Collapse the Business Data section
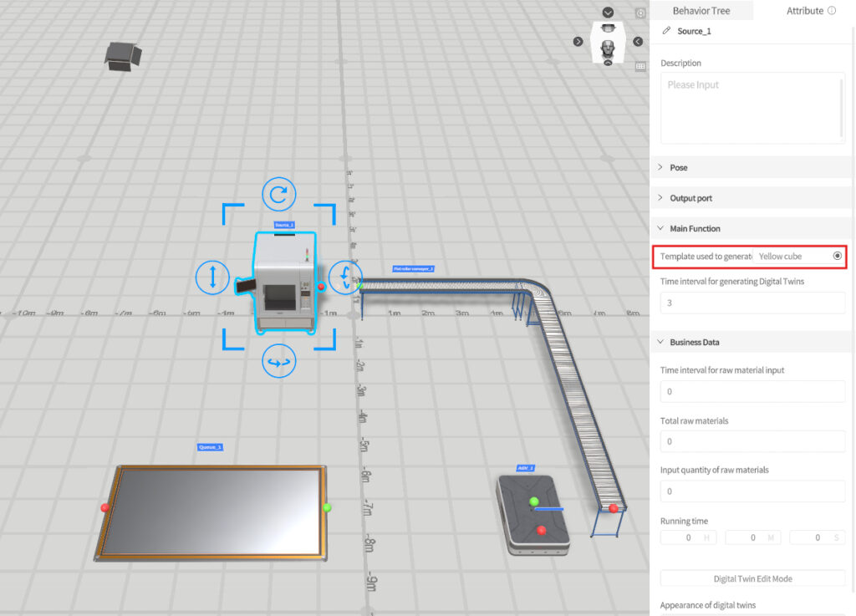The image size is (856, 616). point(752,342)
